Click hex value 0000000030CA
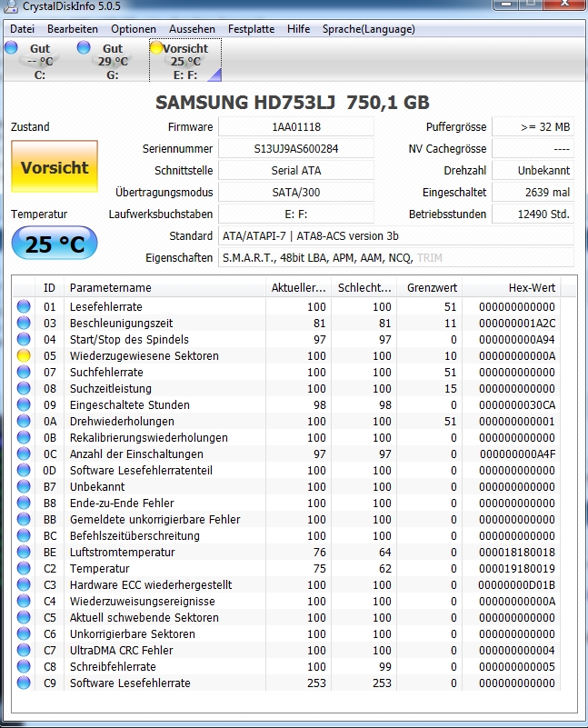588x728 pixels. point(517,404)
